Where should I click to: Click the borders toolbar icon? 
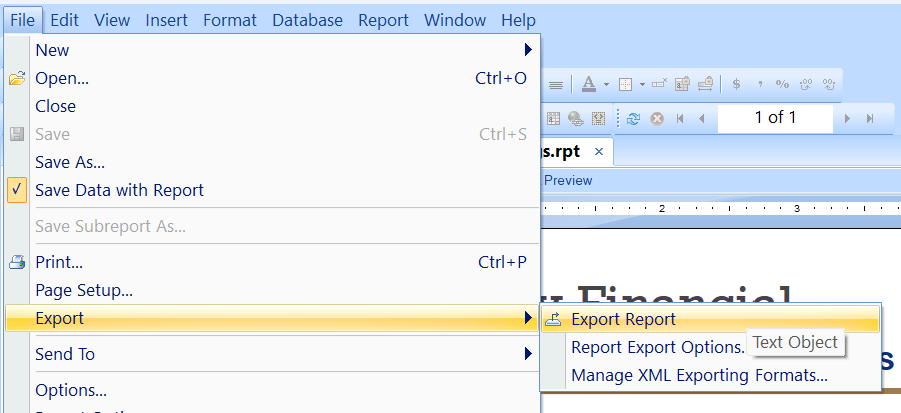(625, 84)
